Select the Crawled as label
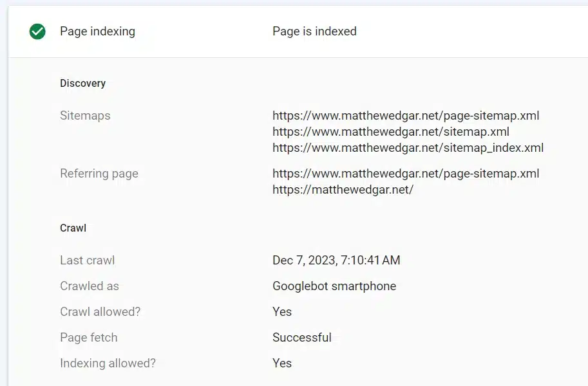Screen dimensions: 588x386 coord(90,286)
